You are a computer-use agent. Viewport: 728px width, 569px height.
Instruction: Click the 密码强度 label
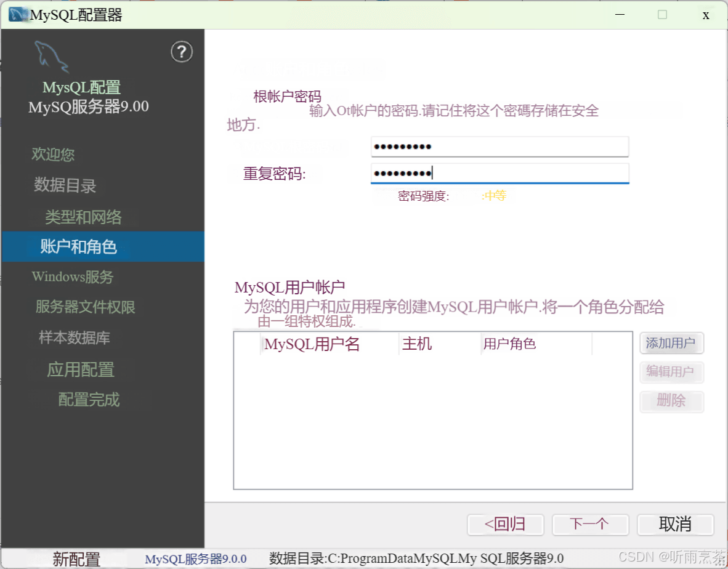click(423, 196)
